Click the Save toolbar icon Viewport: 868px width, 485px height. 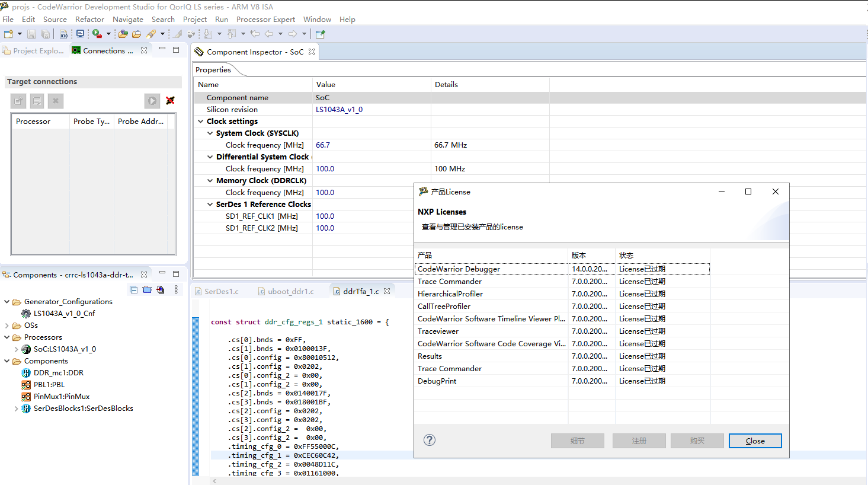[x=31, y=34]
